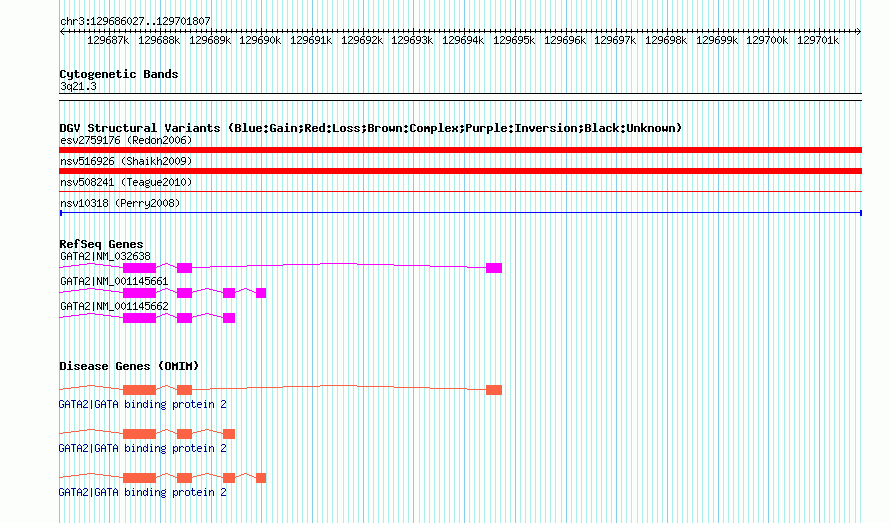Open the nsv516926 (Shaikh2009) variant label

(x=126, y=161)
